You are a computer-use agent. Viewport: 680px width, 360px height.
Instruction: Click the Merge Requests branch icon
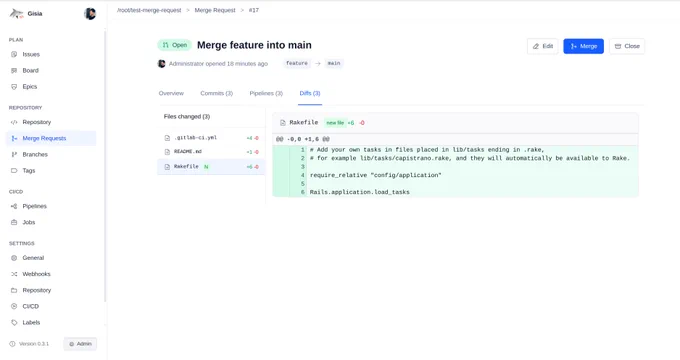(14, 138)
